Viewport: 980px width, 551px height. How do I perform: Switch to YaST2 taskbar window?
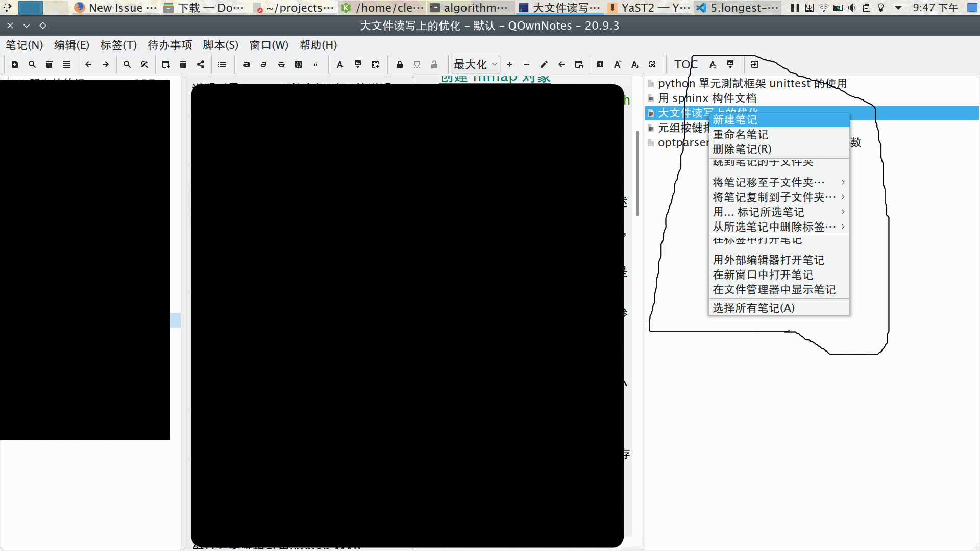click(649, 8)
